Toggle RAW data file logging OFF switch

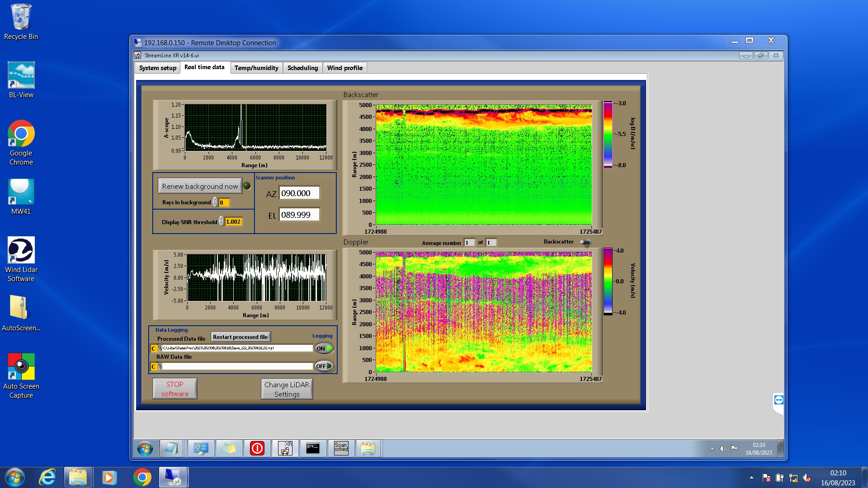point(324,366)
